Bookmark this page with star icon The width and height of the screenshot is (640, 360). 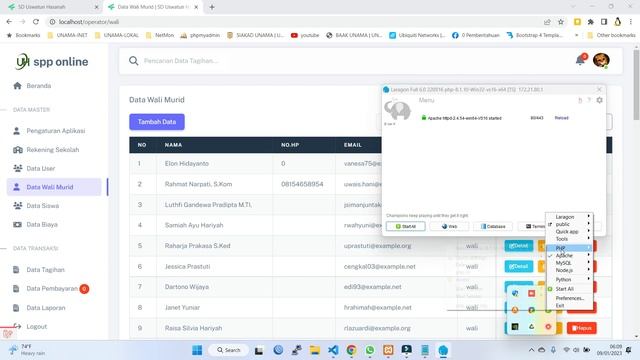click(561, 22)
